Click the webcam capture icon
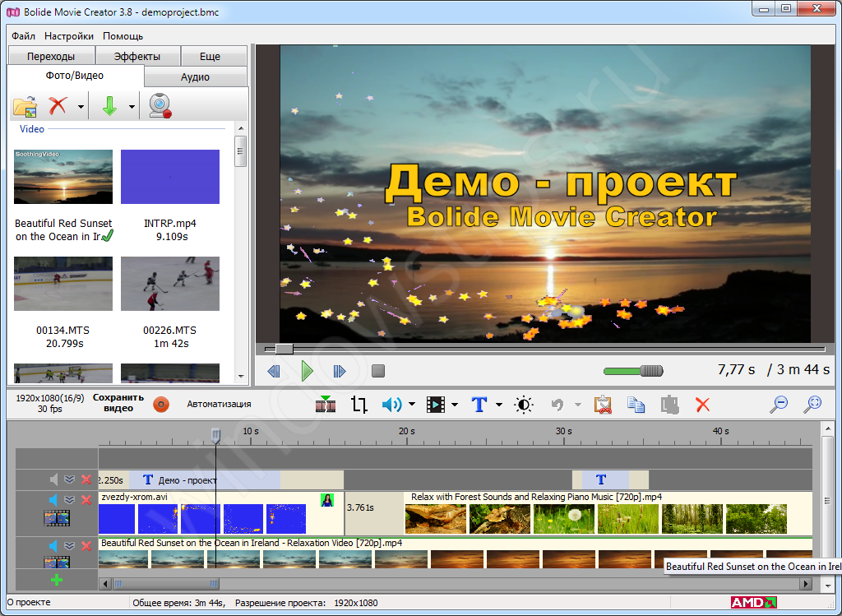This screenshot has height=616, width=842. tap(160, 105)
